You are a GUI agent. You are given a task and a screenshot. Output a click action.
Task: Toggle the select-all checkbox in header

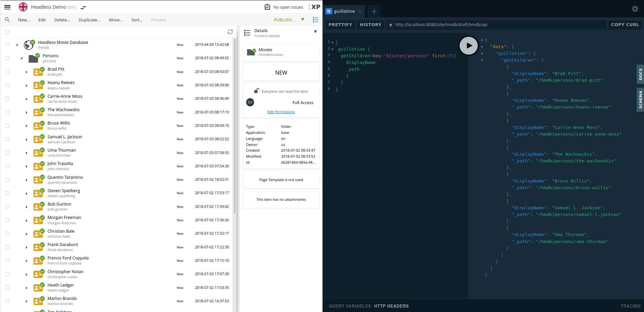coord(7,32)
